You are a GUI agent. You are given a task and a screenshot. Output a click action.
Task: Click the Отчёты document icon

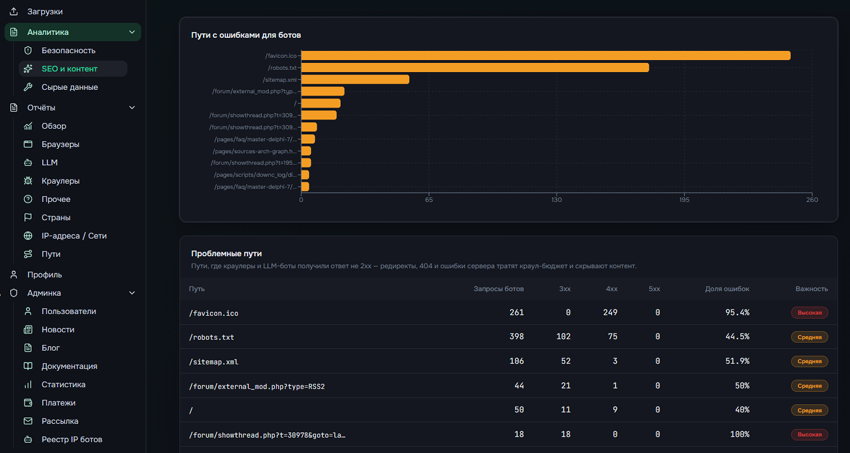pyautogui.click(x=14, y=108)
